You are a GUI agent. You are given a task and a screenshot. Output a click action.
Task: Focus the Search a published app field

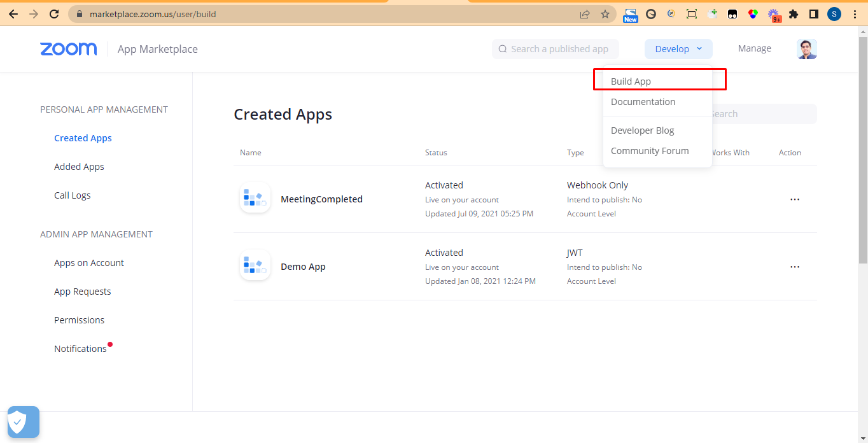[559, 49]
